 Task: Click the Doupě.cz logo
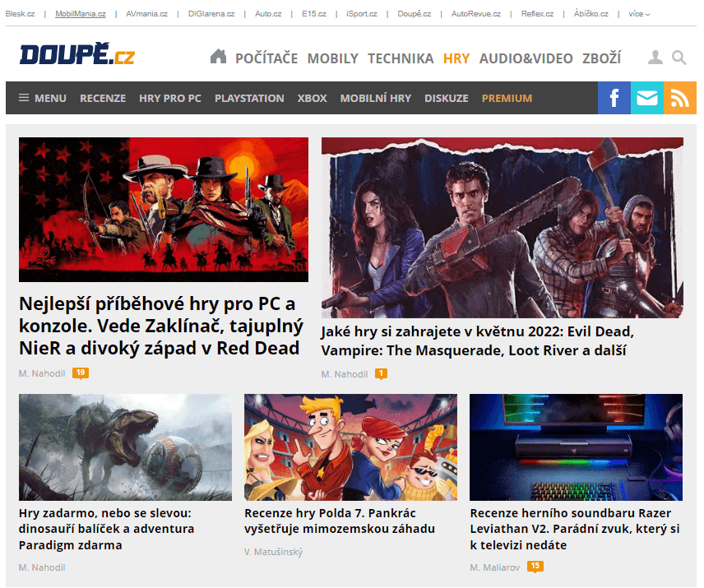point(77,55)
